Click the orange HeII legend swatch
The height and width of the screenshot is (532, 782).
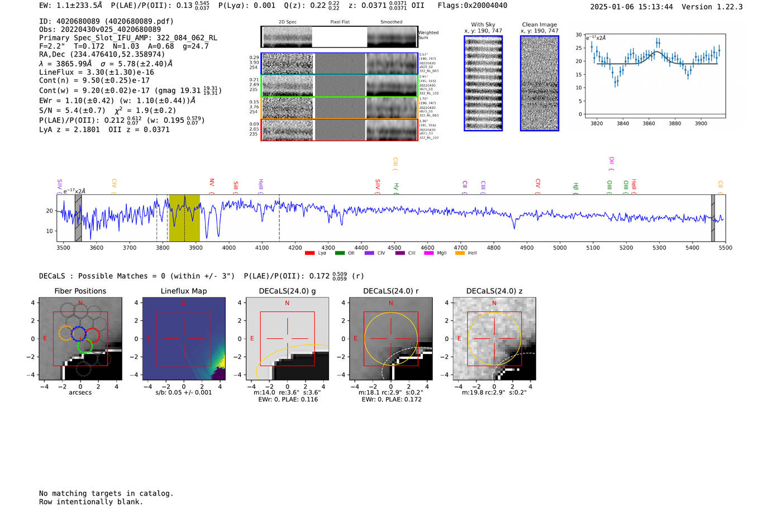coord(460,253)
